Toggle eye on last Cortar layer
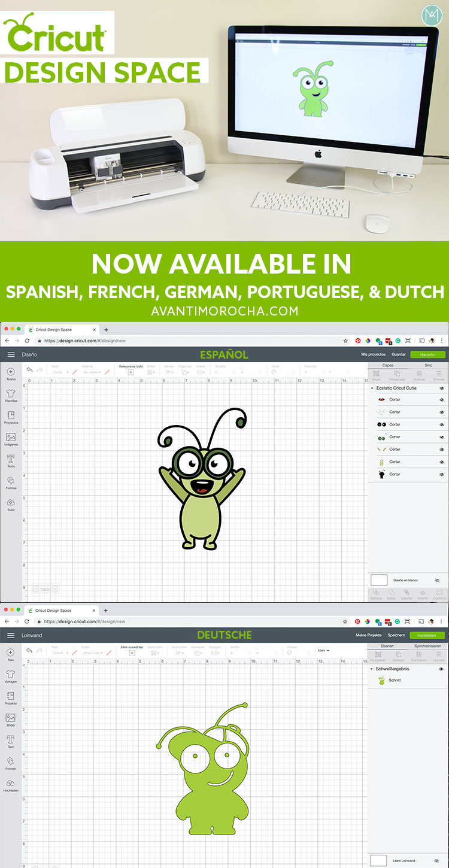Viewport: 449px width, 868px height. coord(442,474)
